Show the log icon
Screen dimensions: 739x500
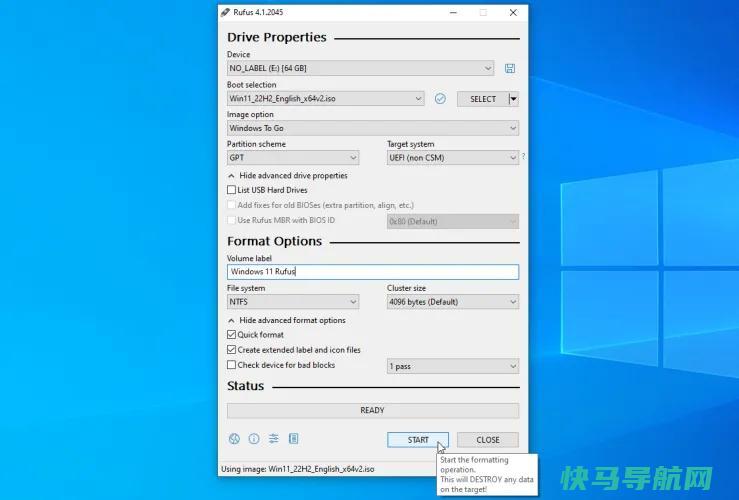(x=294, y=439)
